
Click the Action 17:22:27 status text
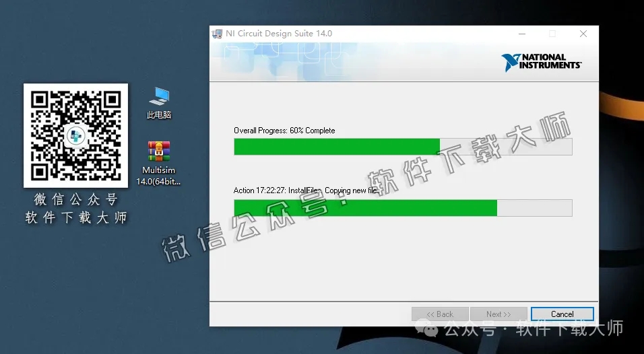click(x=307, y=191)
